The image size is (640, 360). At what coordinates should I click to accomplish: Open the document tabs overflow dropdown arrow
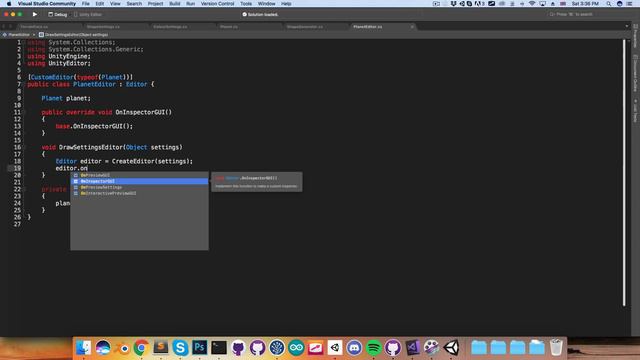pyautogui.click(x=627, y=27)
